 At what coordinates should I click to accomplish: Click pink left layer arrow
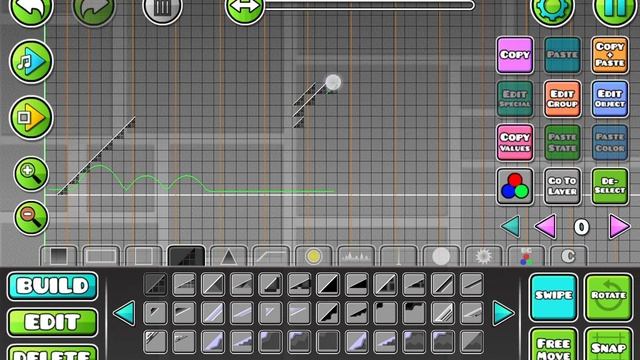(x=546, y=226)
